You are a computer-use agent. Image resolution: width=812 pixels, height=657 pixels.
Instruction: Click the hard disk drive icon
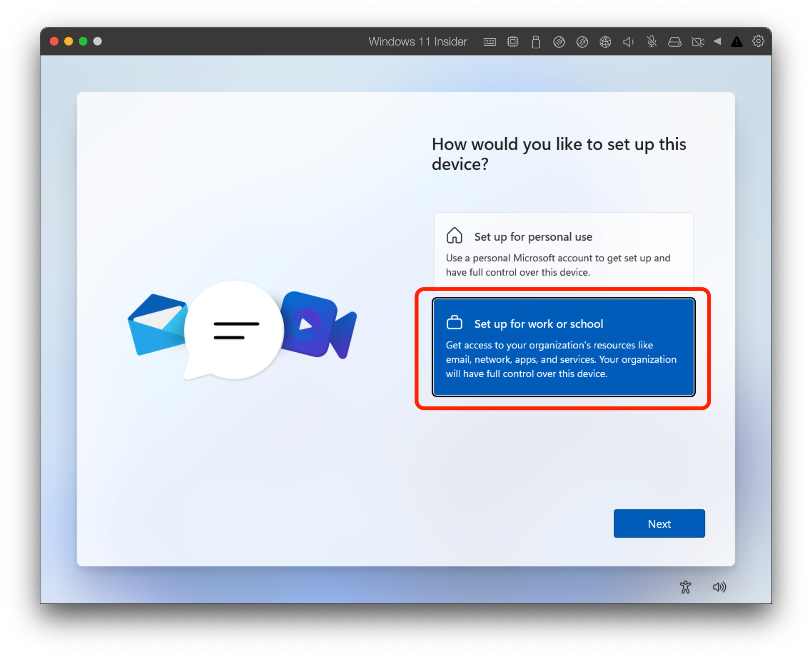point(674,42)
